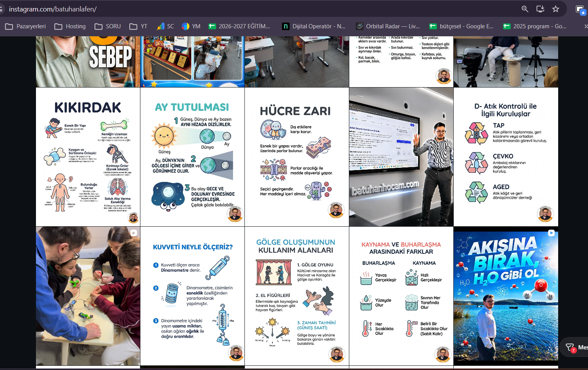Click the zoom magnifier icon in address bar
This screenshot has width=588, height=370.
(525, 9)
